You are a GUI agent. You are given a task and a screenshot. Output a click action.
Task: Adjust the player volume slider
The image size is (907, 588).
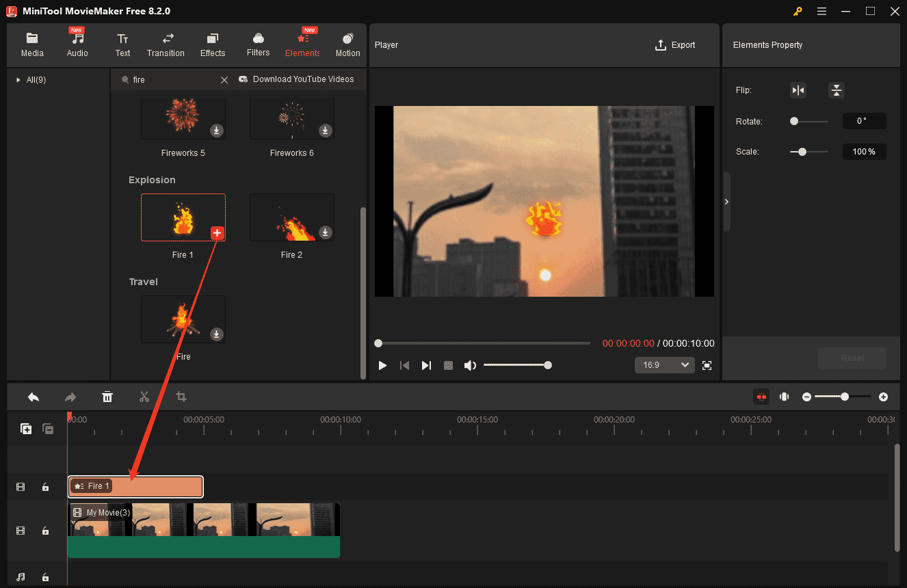(517, 365)
